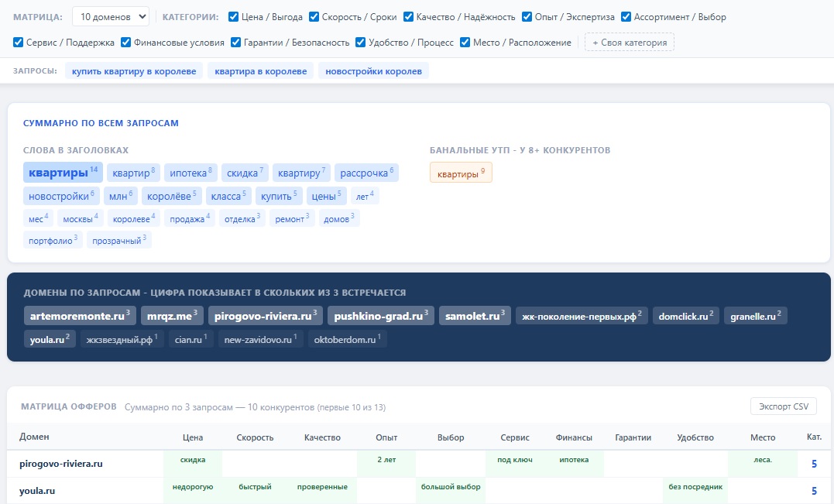Uncheck Ассортимент / Выбор category

coord(626,16)
